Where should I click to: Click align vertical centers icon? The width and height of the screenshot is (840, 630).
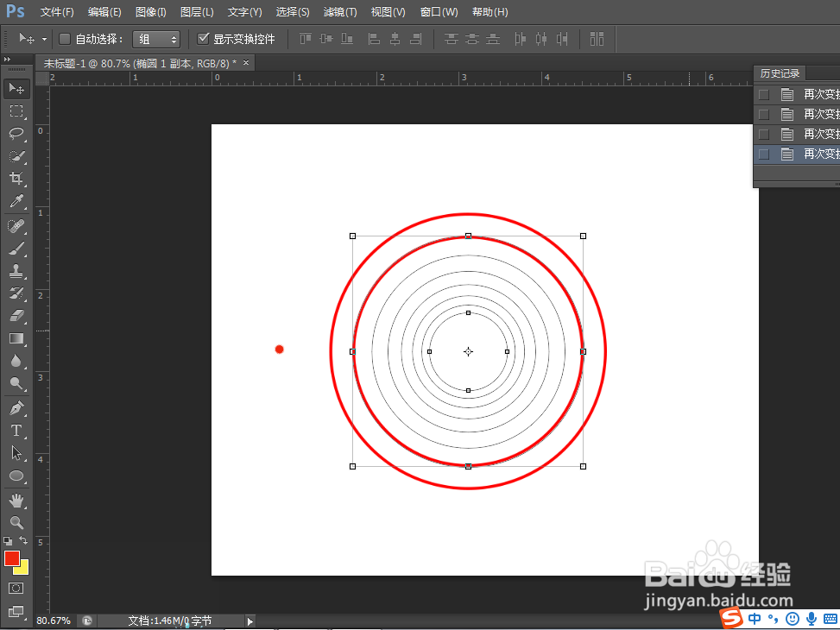click(326, 39)
